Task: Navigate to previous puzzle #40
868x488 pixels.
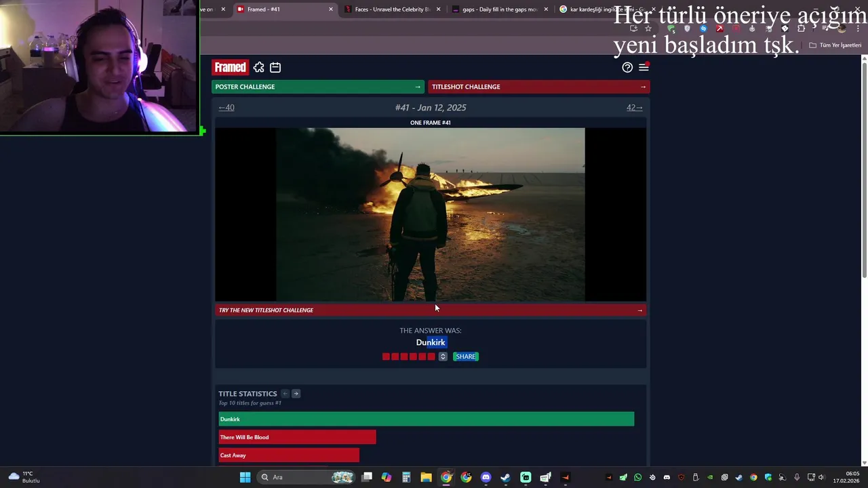Action: (226, 107)
